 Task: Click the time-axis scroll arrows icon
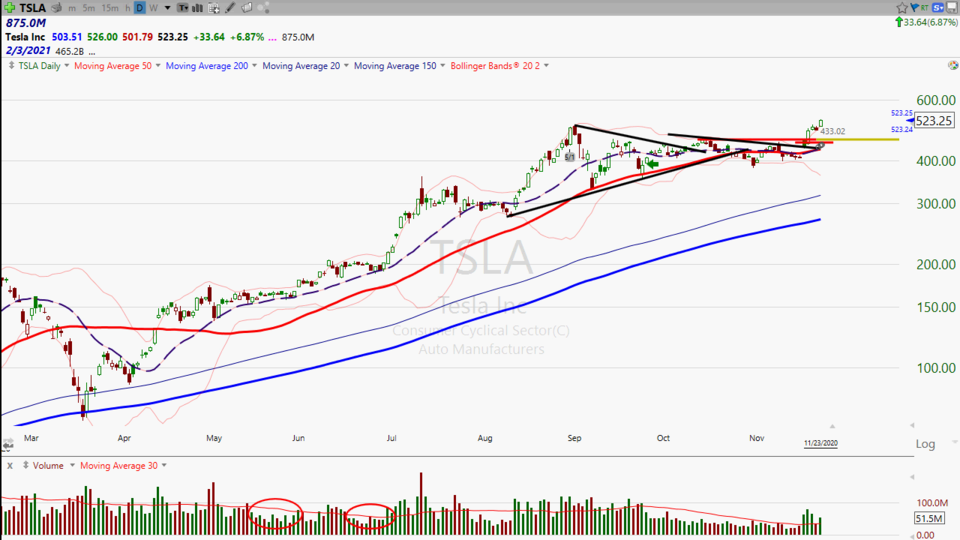tap(9, 444)
